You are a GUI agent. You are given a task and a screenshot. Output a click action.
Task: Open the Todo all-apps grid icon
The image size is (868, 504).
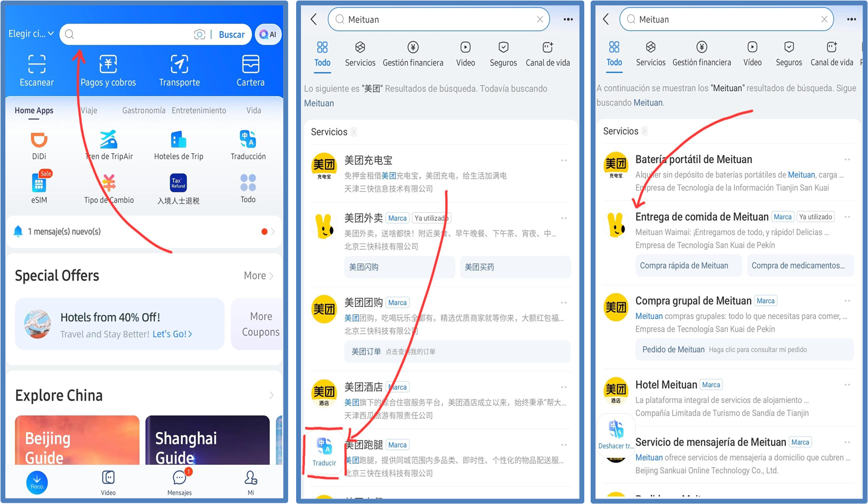[248, 189]
